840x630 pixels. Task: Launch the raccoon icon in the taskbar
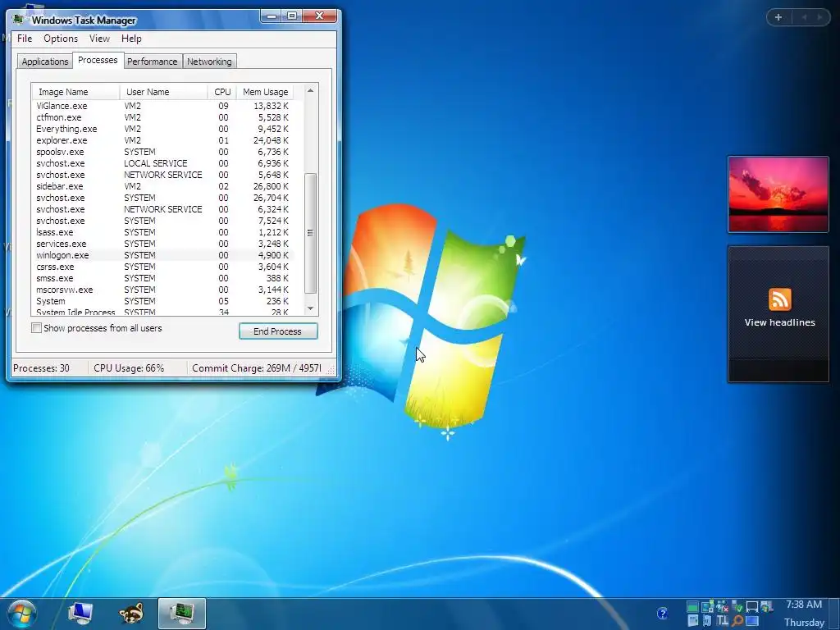click(131, 614)
